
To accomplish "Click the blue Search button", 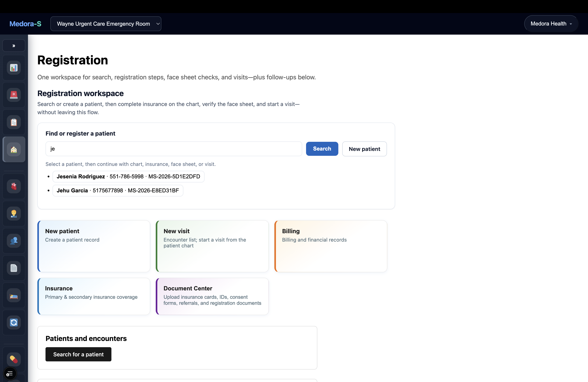I will [322, 149].
